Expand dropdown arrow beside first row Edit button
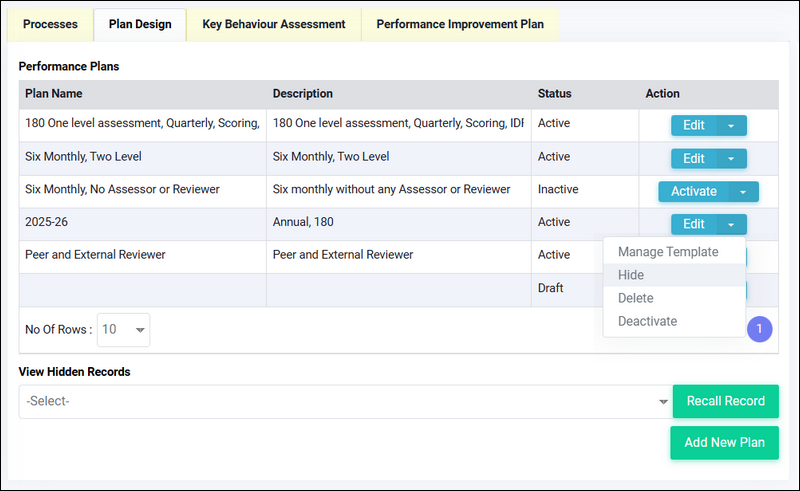Viewport: 800px width, 491px height. tap(731, 126)
